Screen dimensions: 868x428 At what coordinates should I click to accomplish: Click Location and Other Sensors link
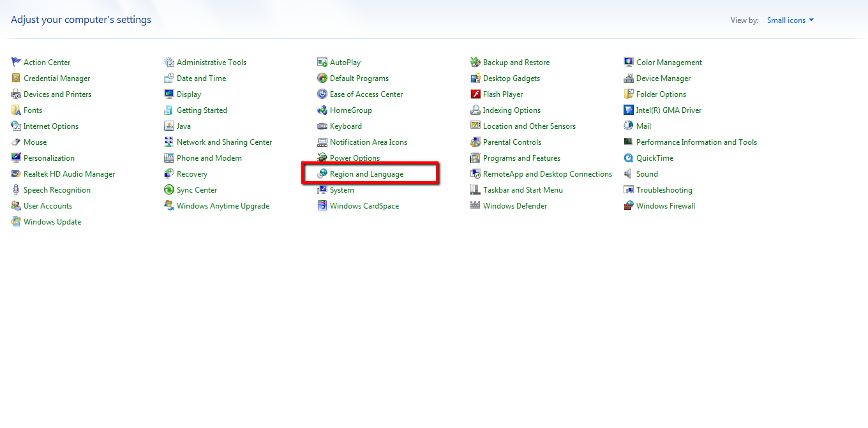click(x=529, y=126)
